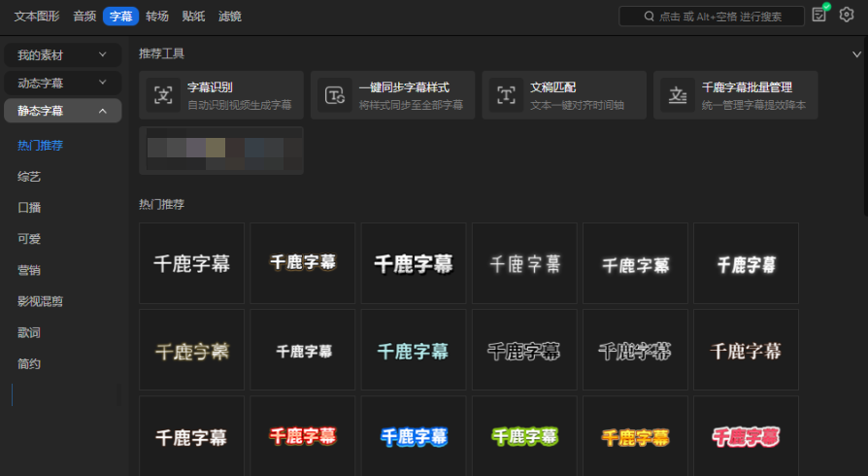
Task: Open the task checklist icon at top right
Action: point(820,15)
